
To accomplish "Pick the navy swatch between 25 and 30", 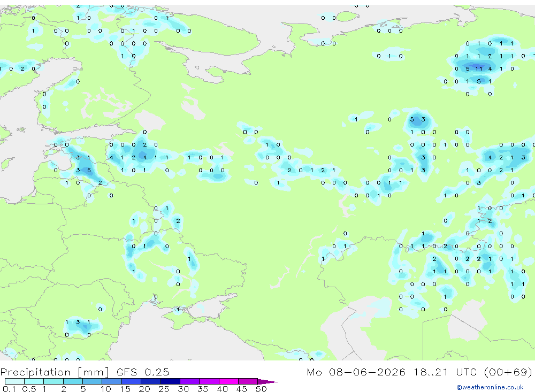I will (170, 381).
